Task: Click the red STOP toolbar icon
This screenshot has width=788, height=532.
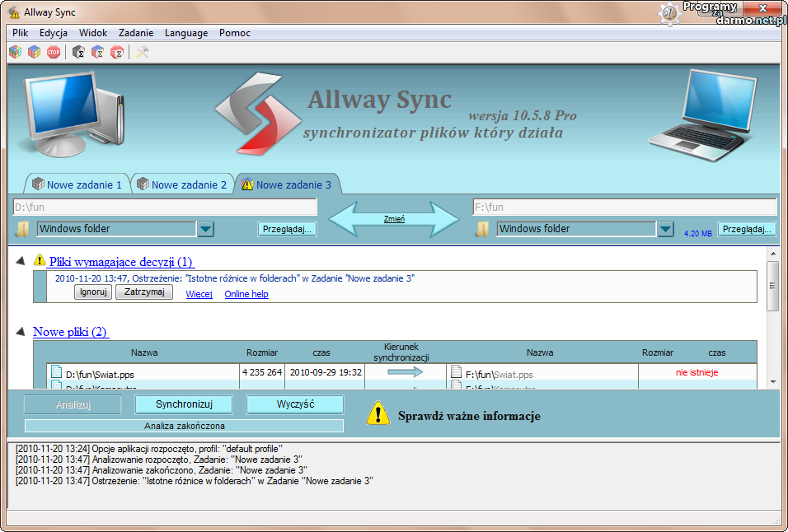Action: point(54,52)
